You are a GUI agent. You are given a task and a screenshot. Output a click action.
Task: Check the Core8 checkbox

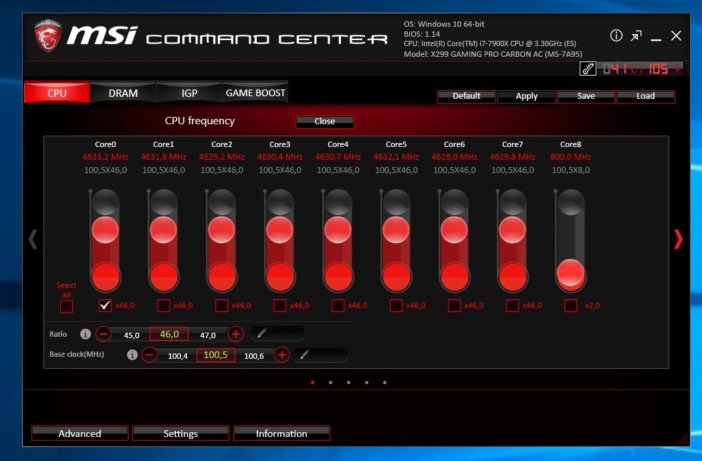(571, 306)
